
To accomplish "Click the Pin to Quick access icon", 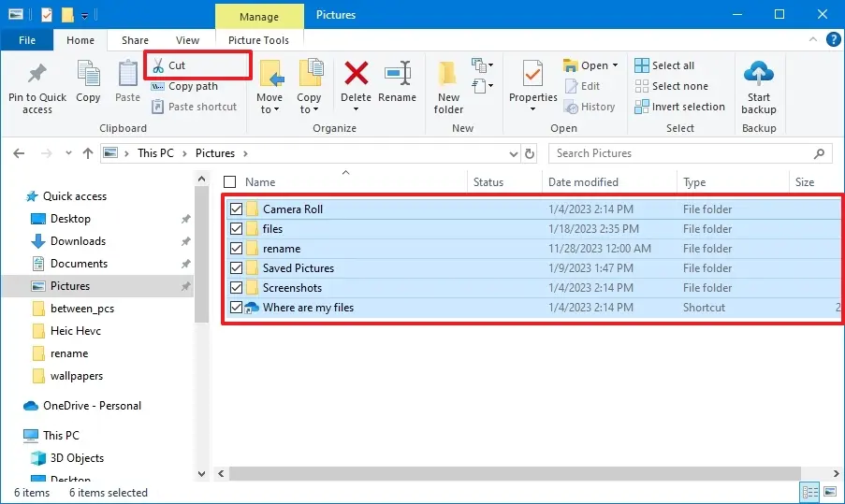I will point(37,74).
